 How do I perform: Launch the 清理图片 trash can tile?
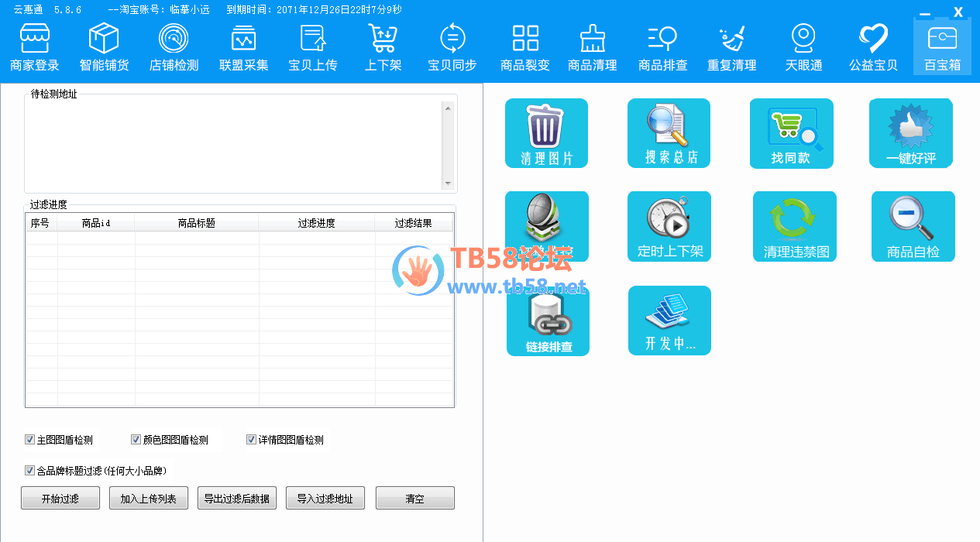click(x=547, y=133)
